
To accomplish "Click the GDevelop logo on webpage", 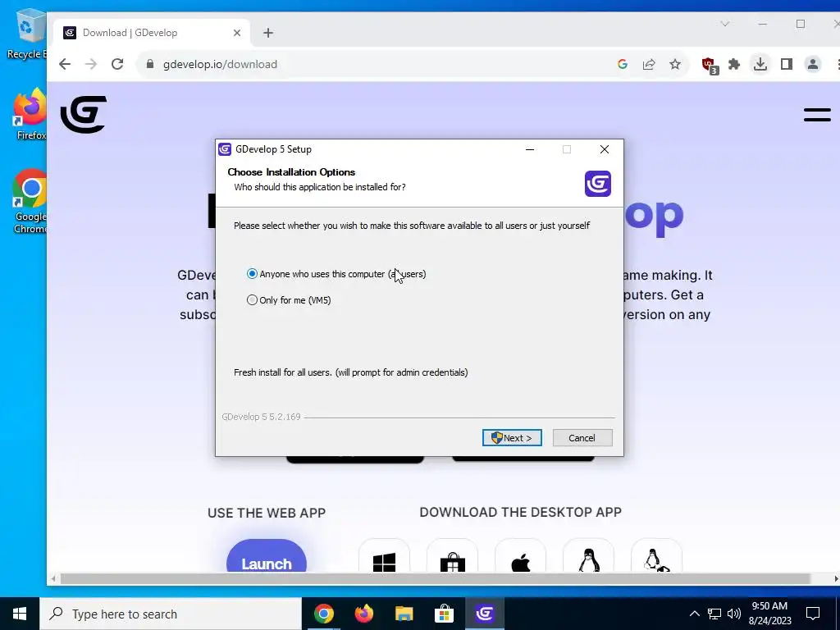I will [x=84, y=114].
